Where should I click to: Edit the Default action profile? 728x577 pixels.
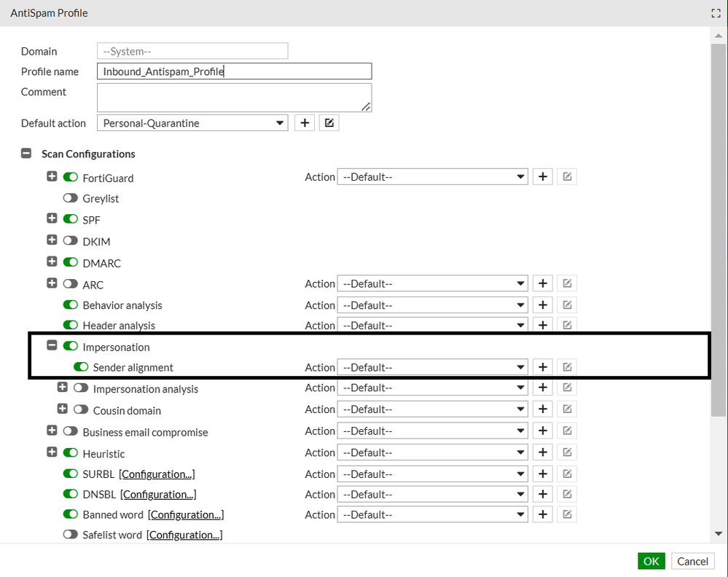point(329,123)
